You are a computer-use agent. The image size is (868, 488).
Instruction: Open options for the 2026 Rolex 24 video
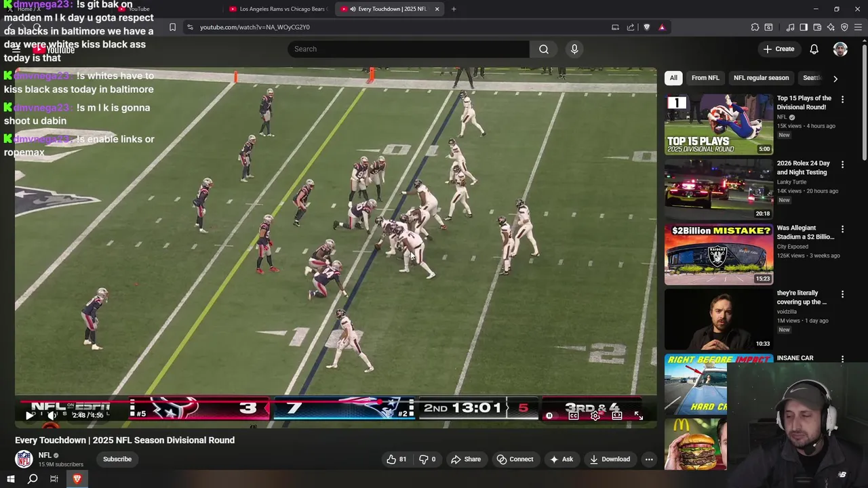tap(843, 165)
